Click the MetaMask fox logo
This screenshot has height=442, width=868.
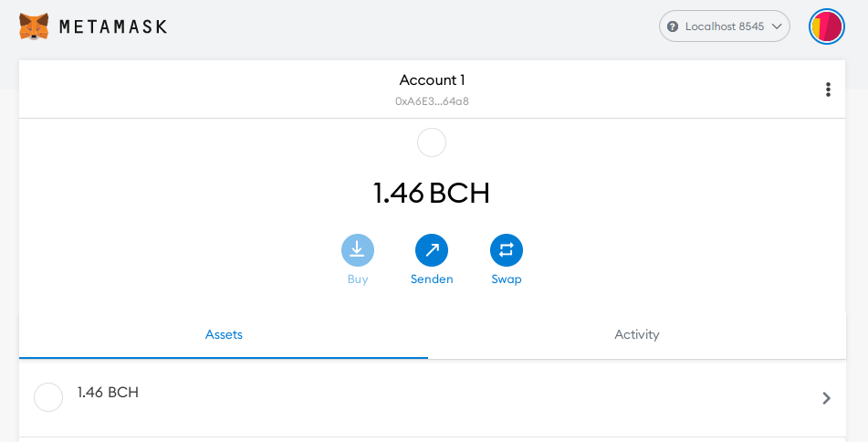coord(34,26)
